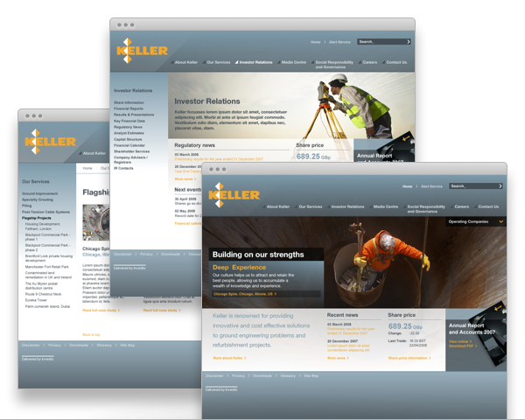Image resolution: width=525 pixels, height=420 pixels.
Task: Open Share Information in Investor Relations sidebar
Action: click(x=129, y=103)
